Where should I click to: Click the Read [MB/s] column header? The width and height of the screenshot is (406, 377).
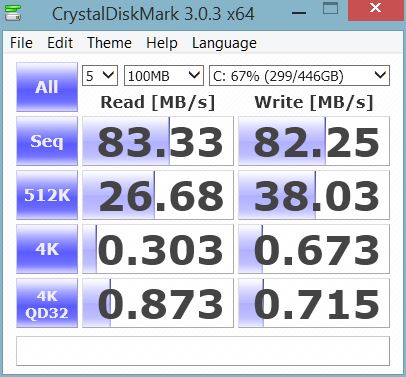click(158, 102)
